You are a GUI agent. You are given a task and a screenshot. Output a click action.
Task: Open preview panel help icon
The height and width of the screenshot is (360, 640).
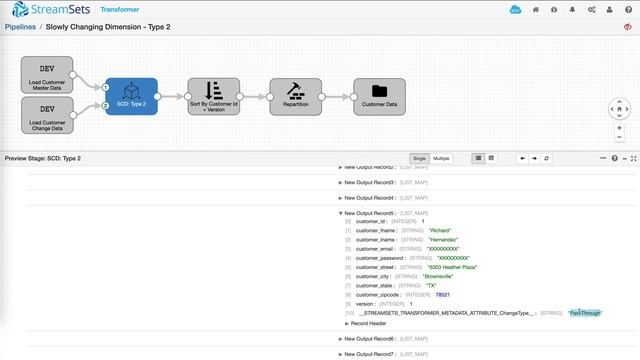614,158
